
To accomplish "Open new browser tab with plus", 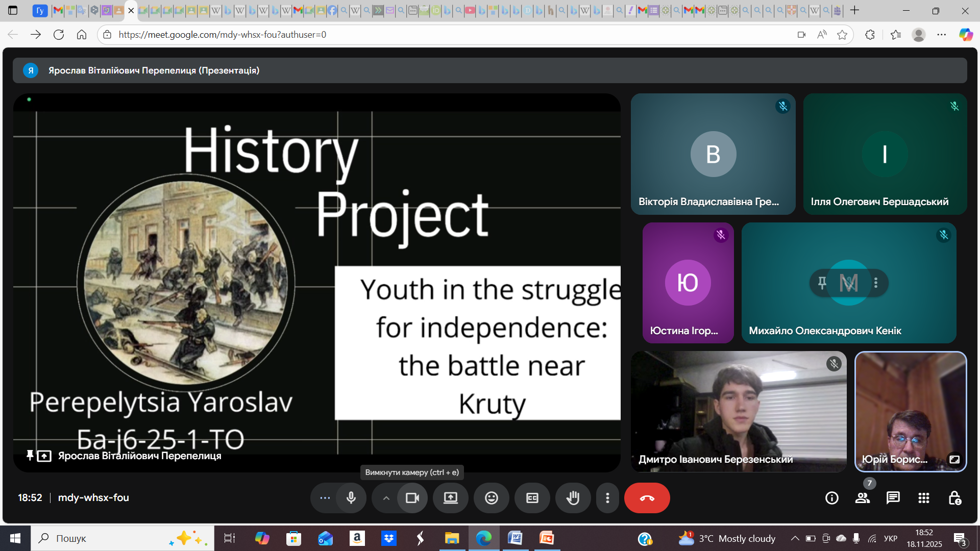I will (x=855, y=10).
